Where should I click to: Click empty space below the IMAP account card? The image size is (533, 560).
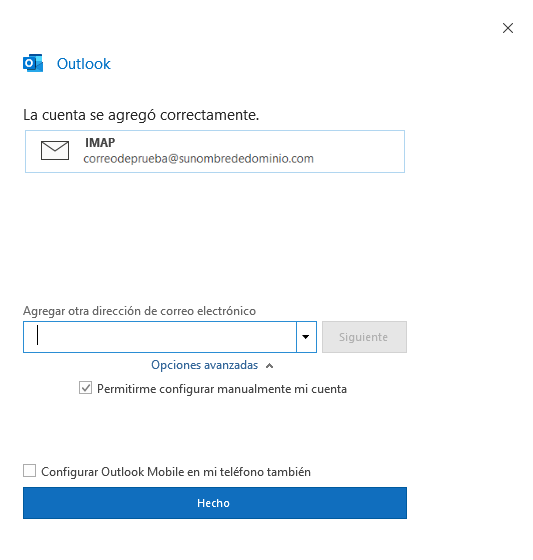click(x=214, y=236)
